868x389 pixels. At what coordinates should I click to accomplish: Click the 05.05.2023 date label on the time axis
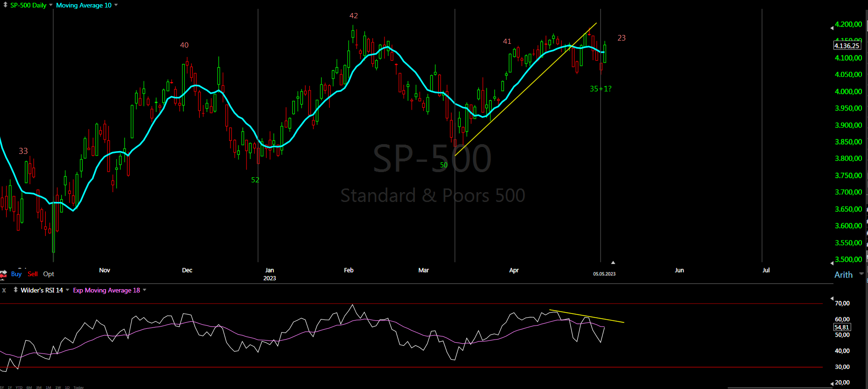604,274
